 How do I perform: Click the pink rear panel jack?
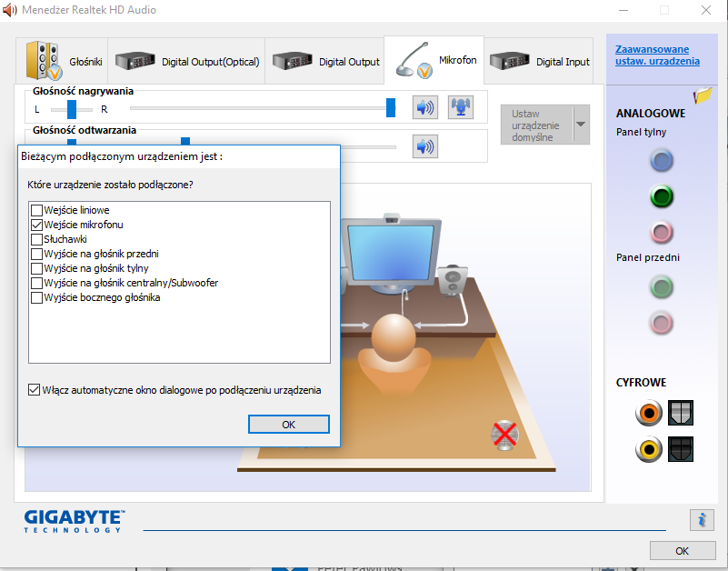662,232
